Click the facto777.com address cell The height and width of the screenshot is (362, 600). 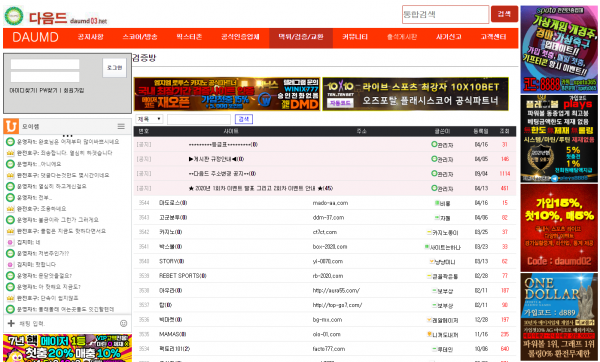pos(329,349)
